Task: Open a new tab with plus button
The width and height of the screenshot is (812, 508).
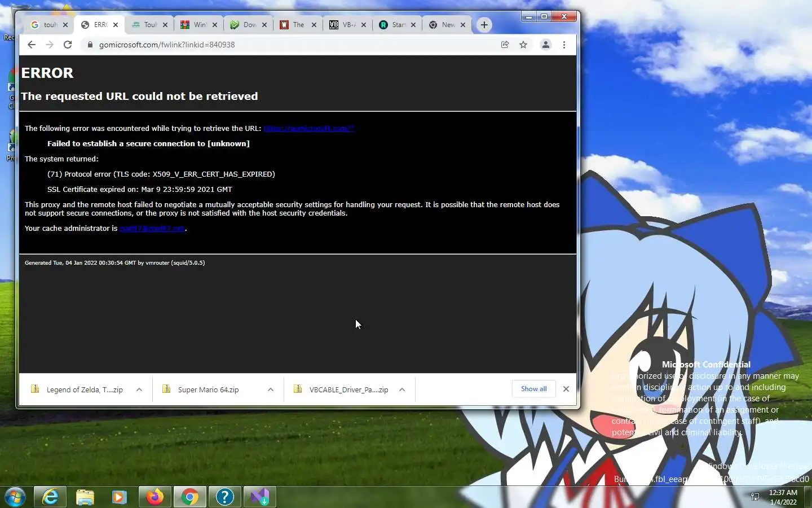Action: (x=484, y=25)
